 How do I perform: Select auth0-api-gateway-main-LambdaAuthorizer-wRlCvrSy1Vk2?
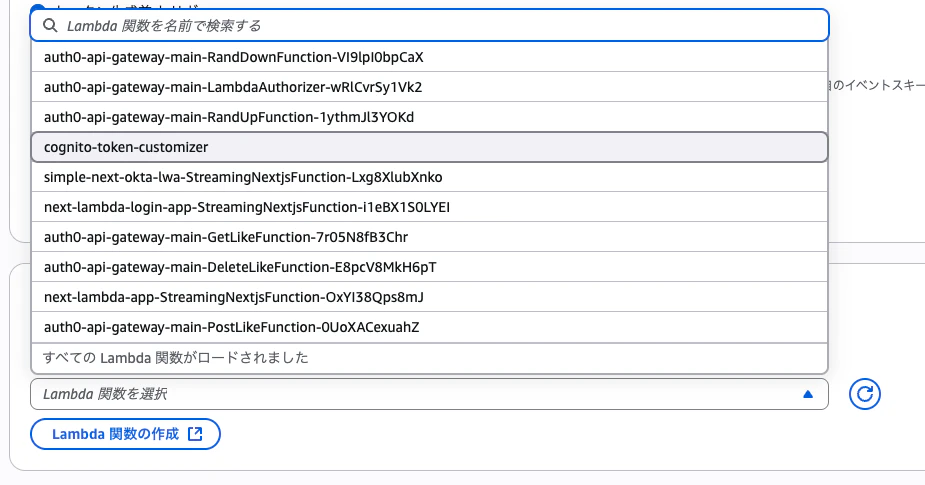[429, 87]
